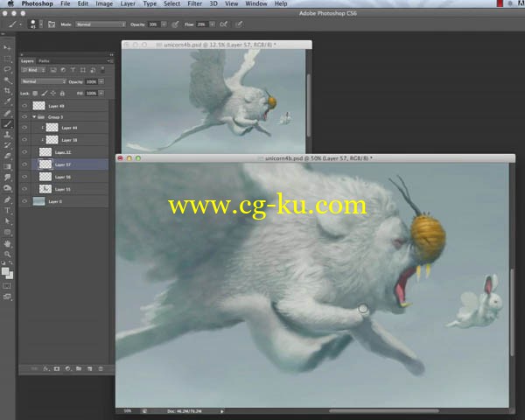
Task: Lock all layer attributes
Action: pyautogui.click(x=62, y=94)
